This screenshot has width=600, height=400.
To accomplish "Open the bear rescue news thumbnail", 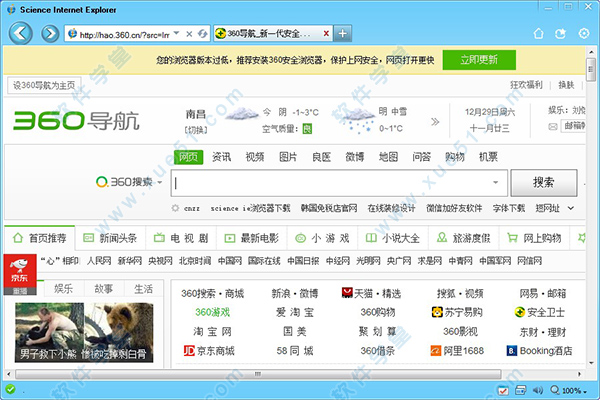I will tap(84, 332).
